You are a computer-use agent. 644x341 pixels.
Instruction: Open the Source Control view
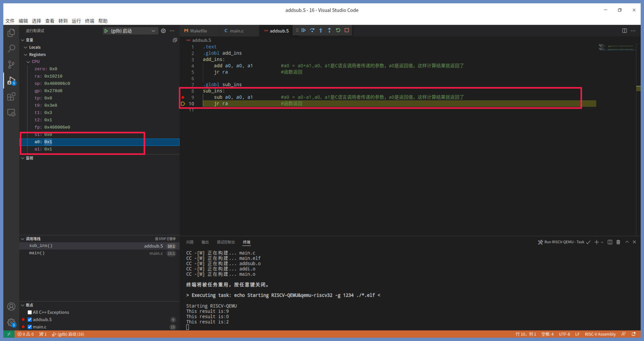click(x=11, y=64)
